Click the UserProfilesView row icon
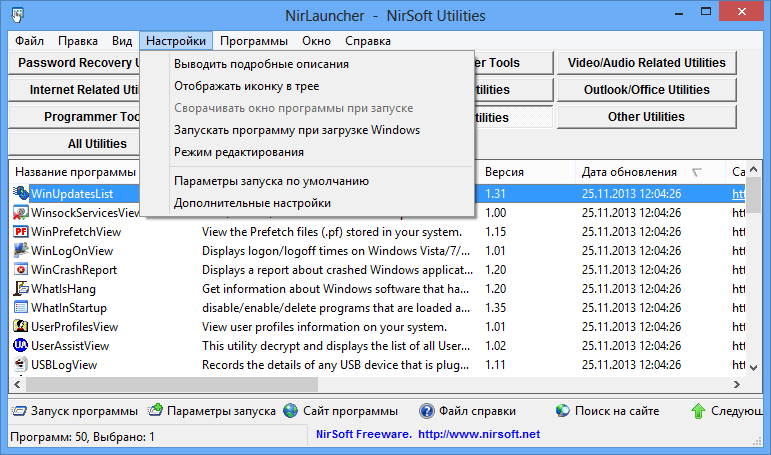The height and width of the screenshot is (455, 771). [x=21, y=327]
